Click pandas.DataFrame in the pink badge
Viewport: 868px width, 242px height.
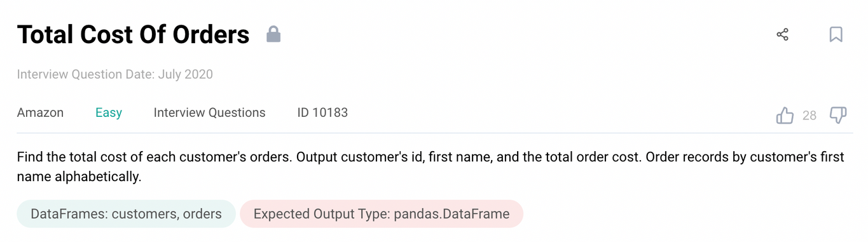(451, 214)
